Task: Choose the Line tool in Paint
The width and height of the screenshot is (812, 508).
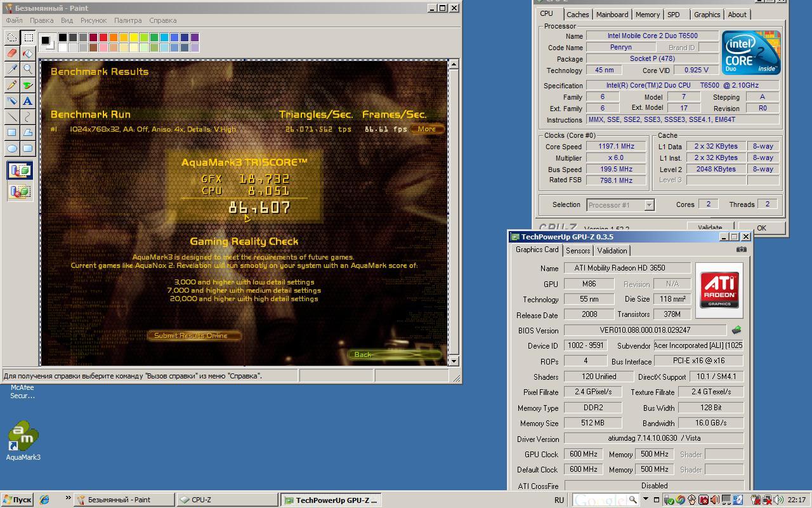Action: pos(12,117)
